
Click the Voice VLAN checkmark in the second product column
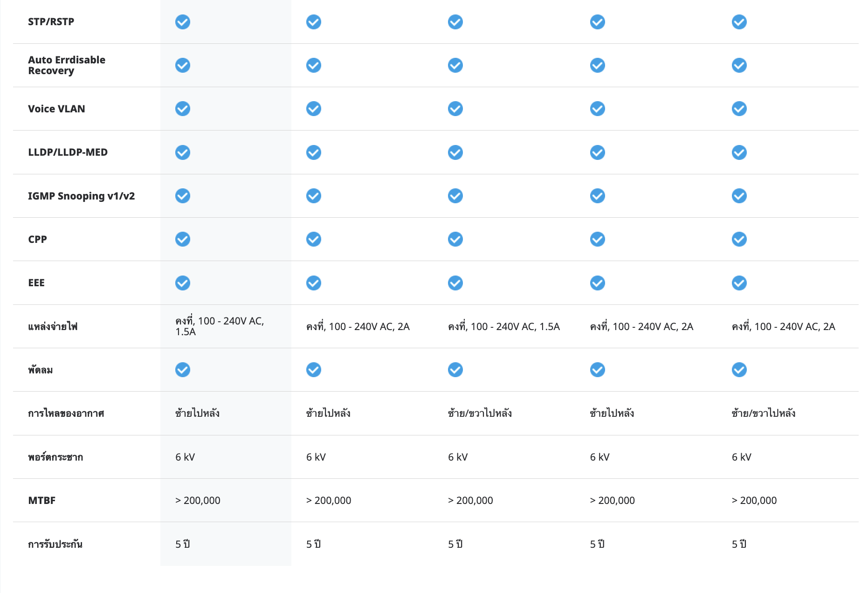pyautogui.click(x=313, y=109)
